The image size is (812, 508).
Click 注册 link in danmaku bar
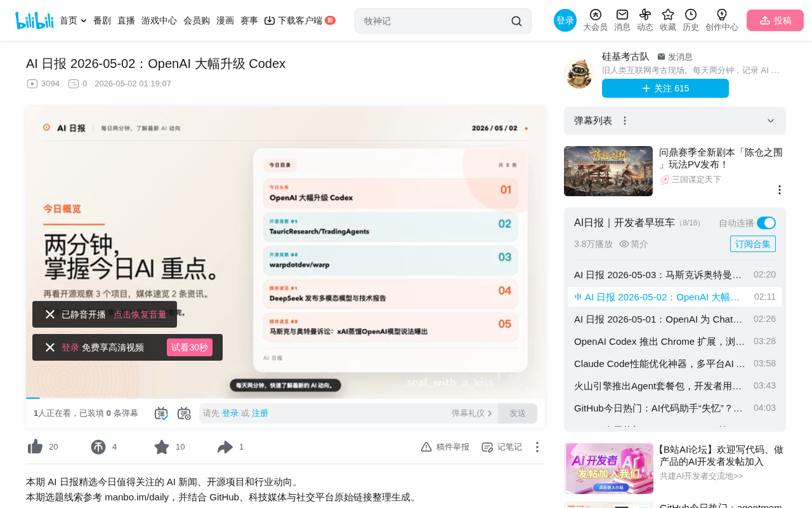pyautogui.click(x=260, y=413)
